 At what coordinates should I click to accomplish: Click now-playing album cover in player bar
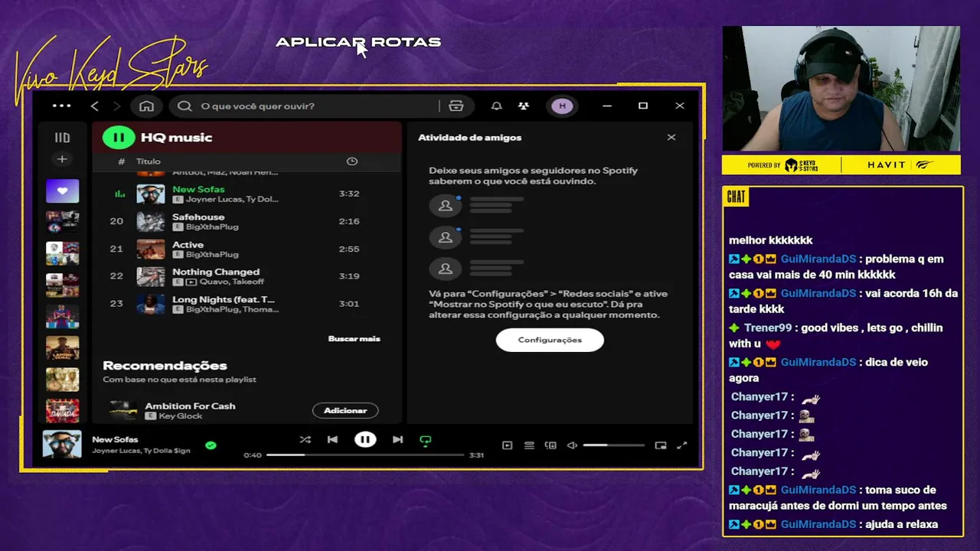coord(62,445)
